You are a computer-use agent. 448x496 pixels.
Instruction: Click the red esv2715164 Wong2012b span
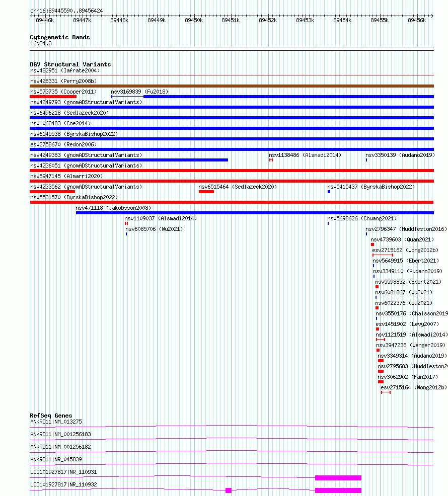coord(386,392)
